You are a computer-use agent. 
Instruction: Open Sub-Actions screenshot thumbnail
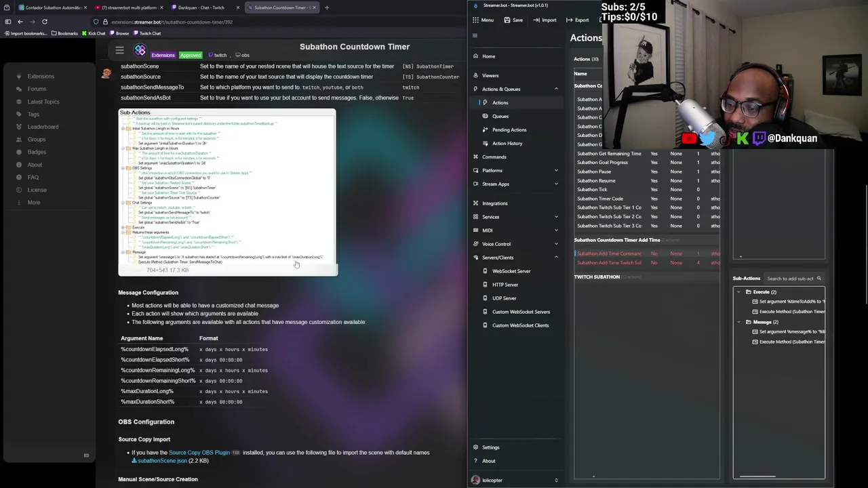(x=227, y=192)
